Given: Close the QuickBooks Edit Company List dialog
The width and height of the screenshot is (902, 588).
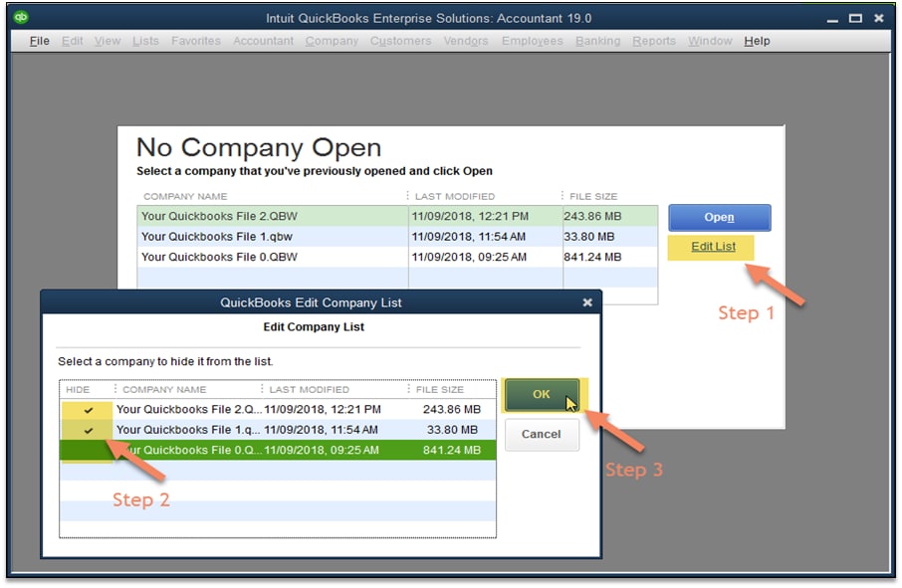Looking at the screenshot, I should [x=587, y=302].
